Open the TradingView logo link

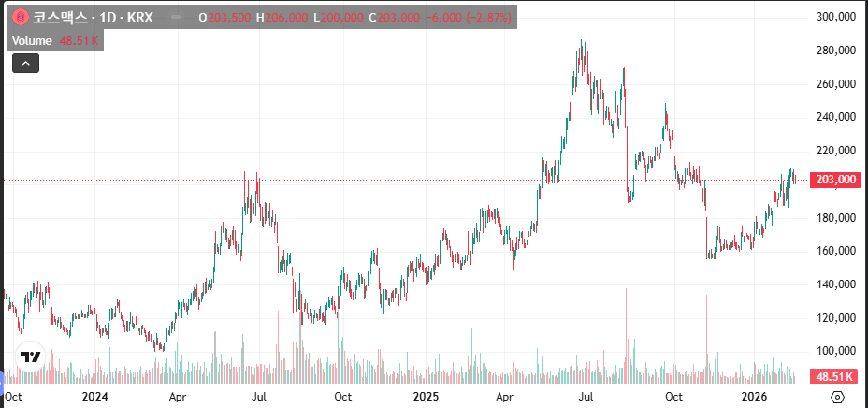click(31, 357)
